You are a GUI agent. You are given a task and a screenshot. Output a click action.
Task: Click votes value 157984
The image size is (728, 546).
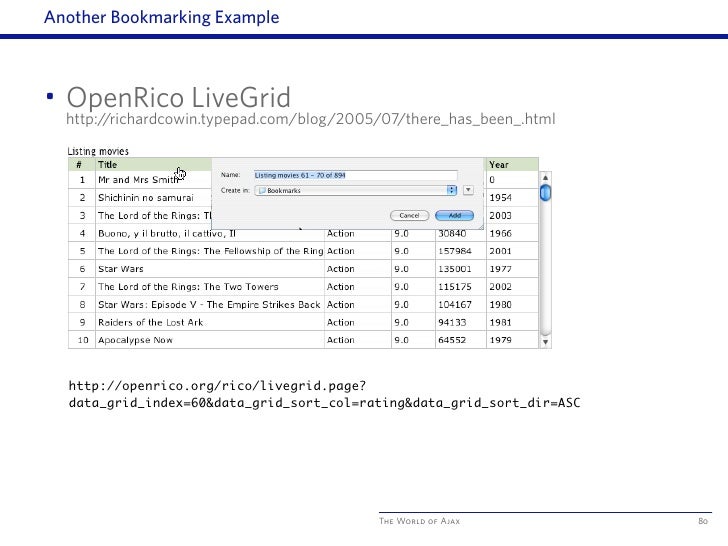pos(455,251)
